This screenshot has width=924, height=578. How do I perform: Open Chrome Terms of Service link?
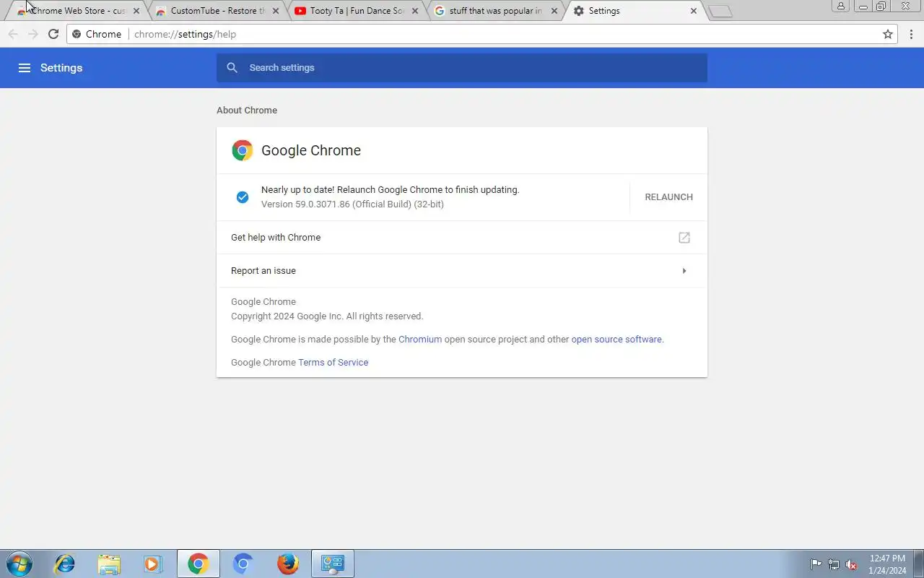coord(333,363)
